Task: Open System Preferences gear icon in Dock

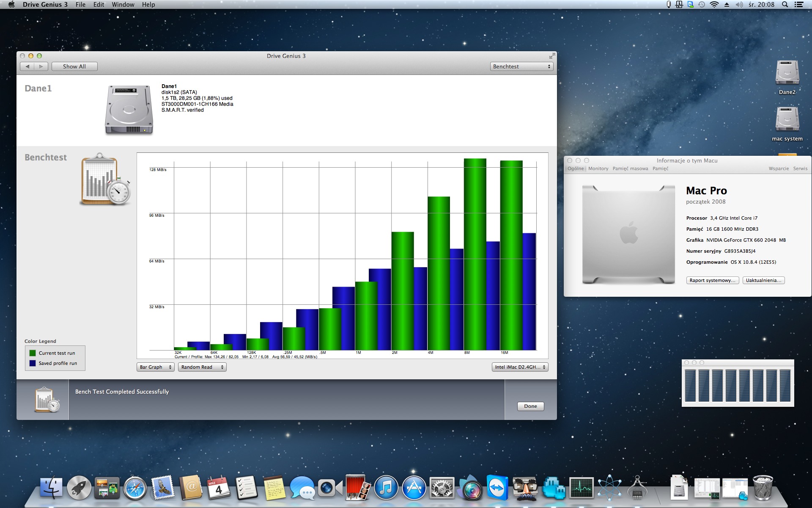Action: coord(442,488)
